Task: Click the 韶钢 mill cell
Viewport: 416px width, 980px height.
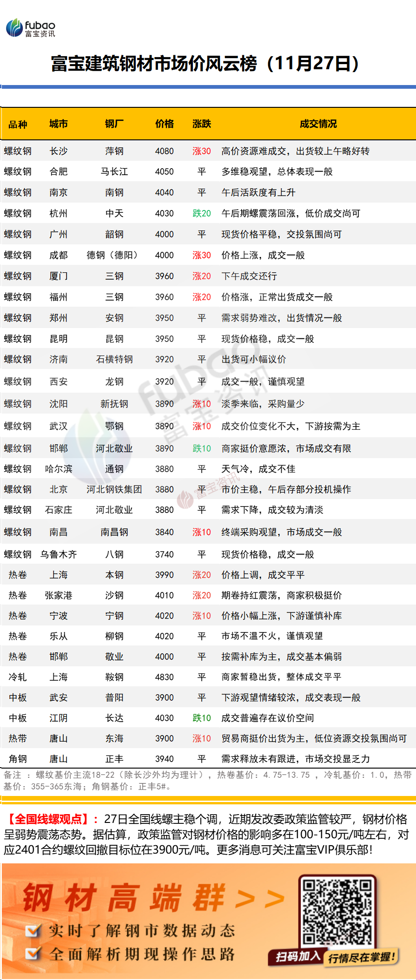Action: pyautogui.click(x=114, y=234)
